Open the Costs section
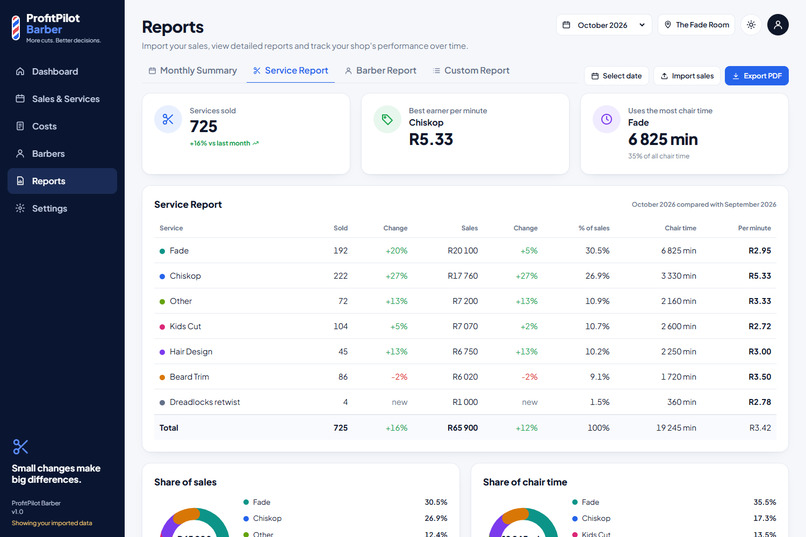The image size is (806, 537). pos(62,126)
